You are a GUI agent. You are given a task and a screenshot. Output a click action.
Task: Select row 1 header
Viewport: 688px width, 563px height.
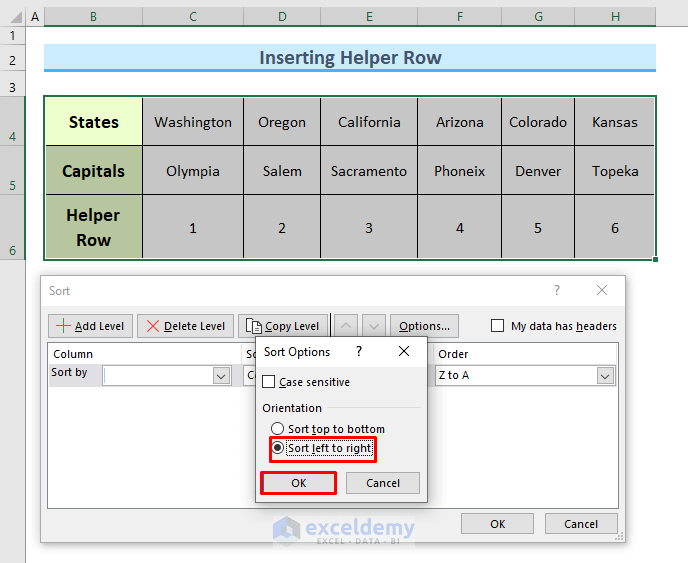[12, 35]
